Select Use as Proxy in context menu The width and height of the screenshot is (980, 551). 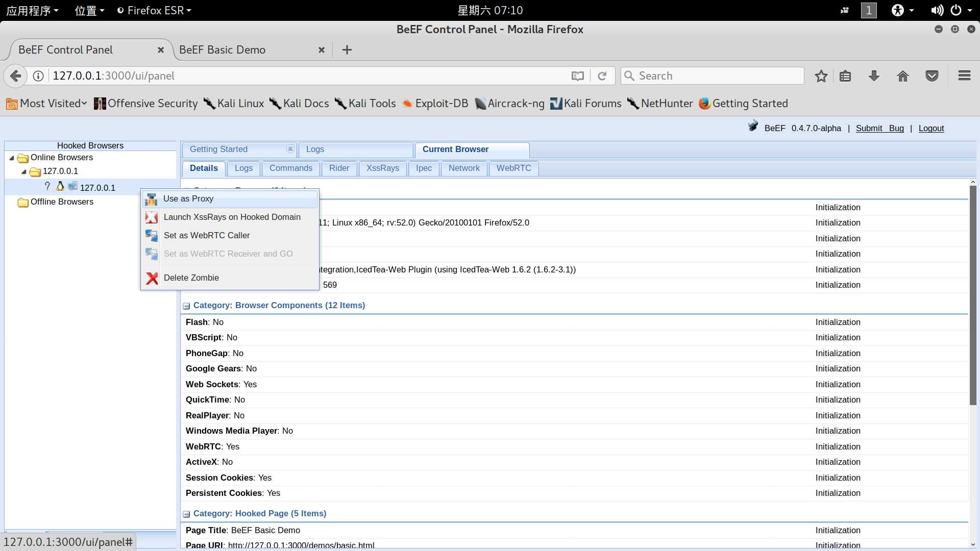click(230, 199)
